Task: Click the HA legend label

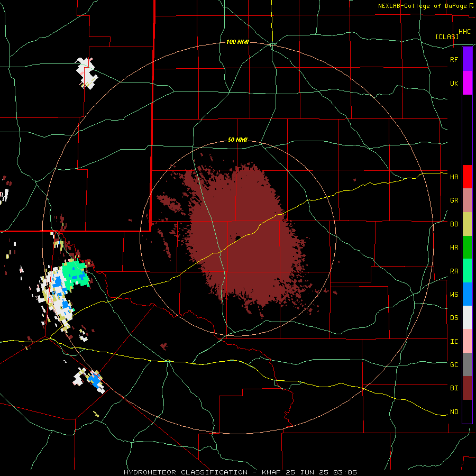Action: (x=454, y=177)
